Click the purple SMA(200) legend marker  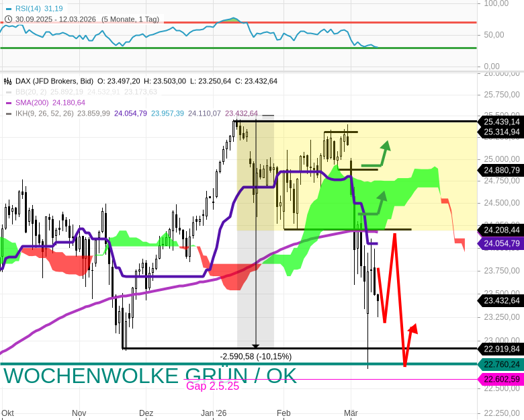pyautogui.click(x=8, y=103)
